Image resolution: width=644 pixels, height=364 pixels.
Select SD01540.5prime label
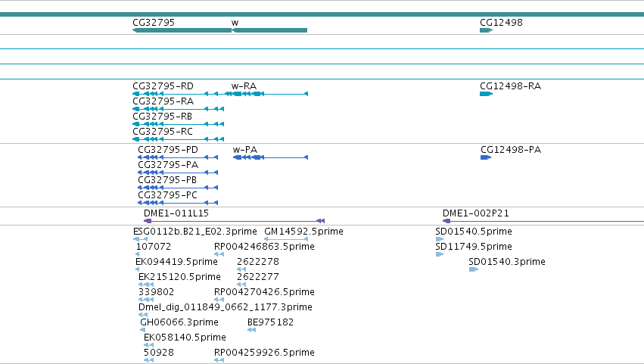click(x=474, y=232)
